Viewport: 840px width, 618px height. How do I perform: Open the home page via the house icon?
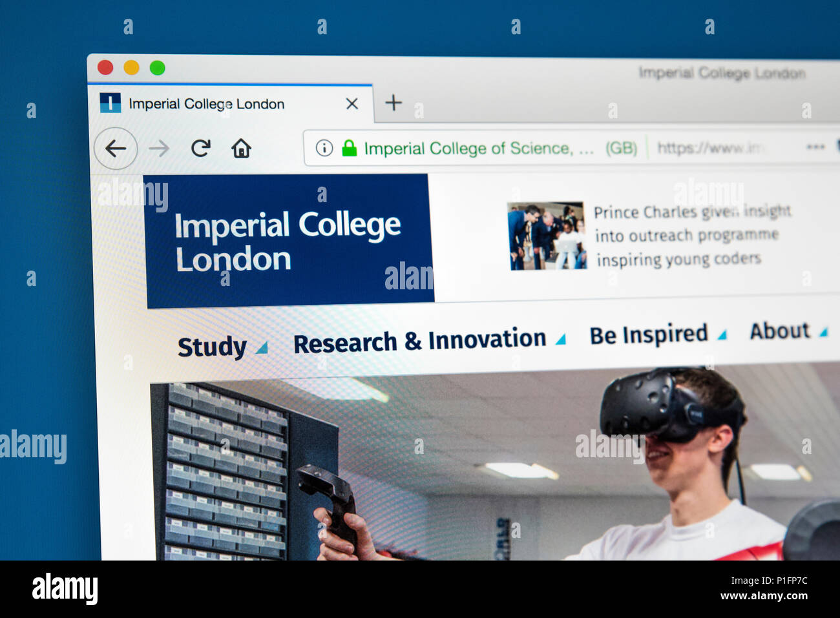point(241,148)
